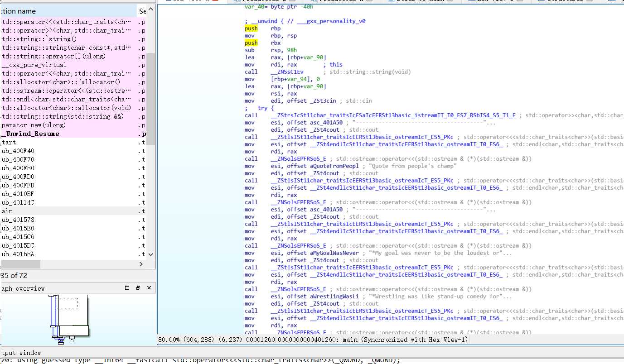Sort by the Function name column header
Viewport: 624px width, 364px height.
tap(68, 11)
